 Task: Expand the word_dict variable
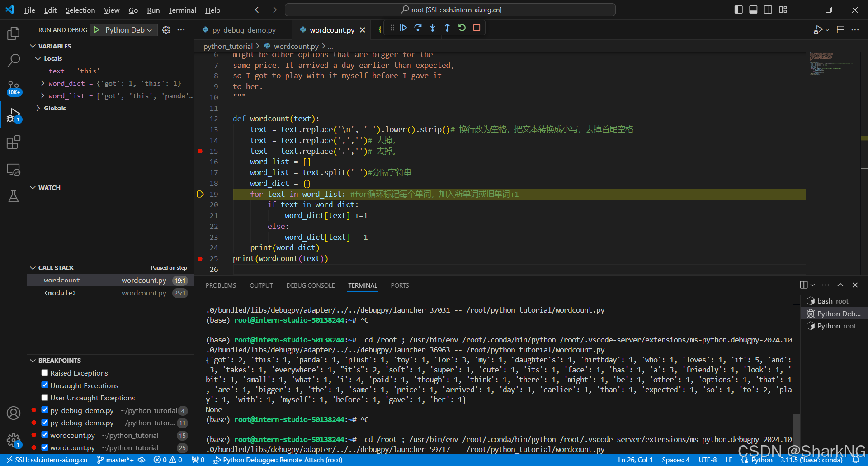(42, 83)
